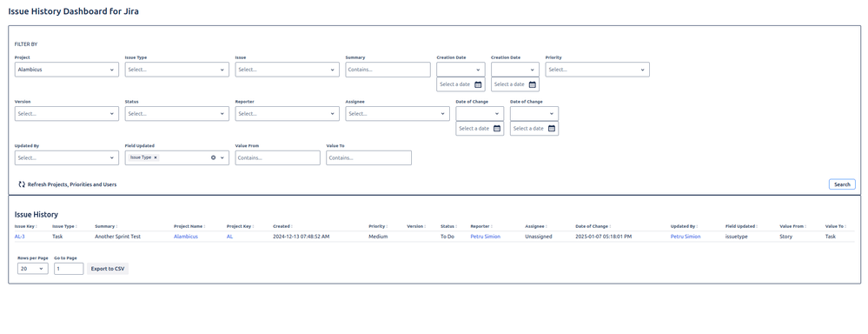The height and width of the screenshot is (334, 868).
Task: Click the sort icon of the Issue Type column
Action: (76, 226)
